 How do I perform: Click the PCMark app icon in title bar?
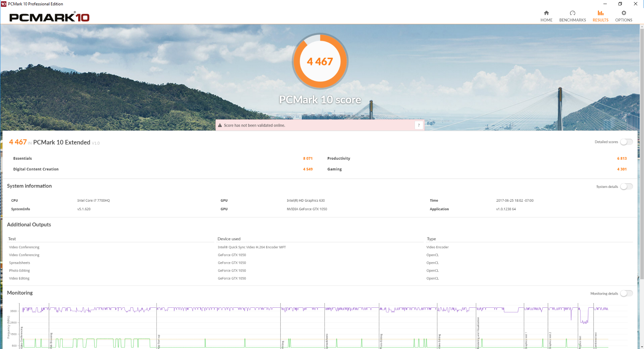[x=4, y=4]
